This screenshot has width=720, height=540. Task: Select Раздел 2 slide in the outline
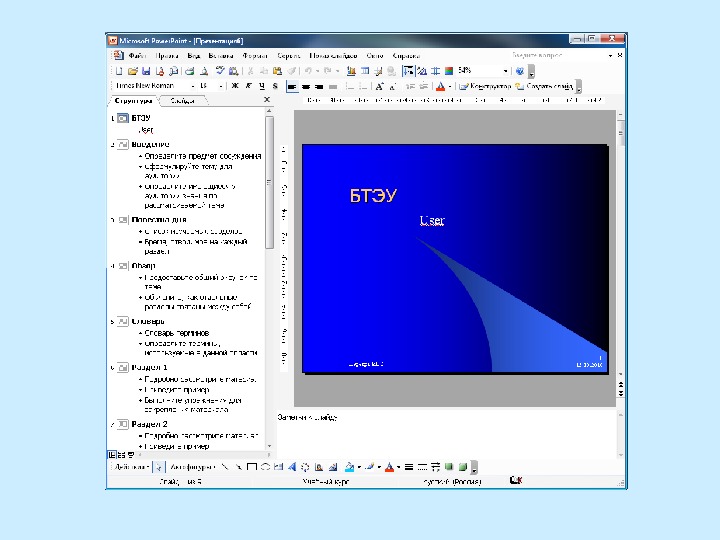[149, 424]
